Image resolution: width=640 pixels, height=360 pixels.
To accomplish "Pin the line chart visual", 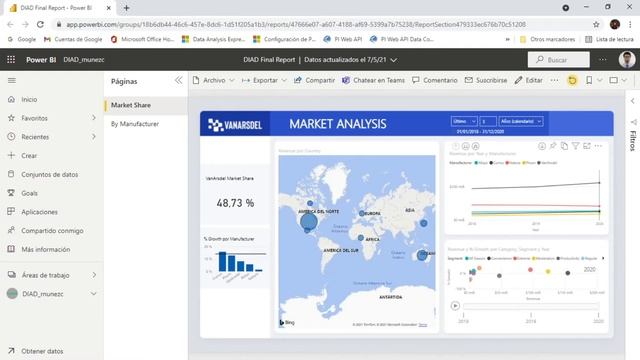I will tap(553, 146).
